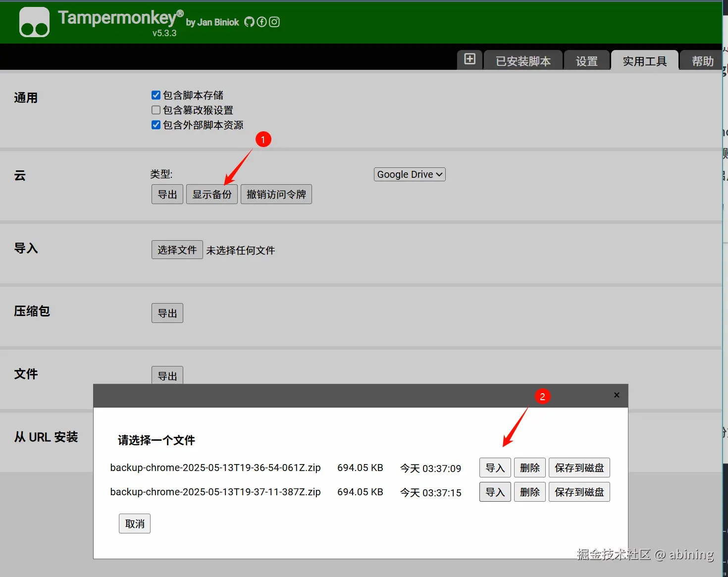The image size is (728, 577).
Task: Delete backup ending 37-11-387Z.zip
Action: (530, 492)
